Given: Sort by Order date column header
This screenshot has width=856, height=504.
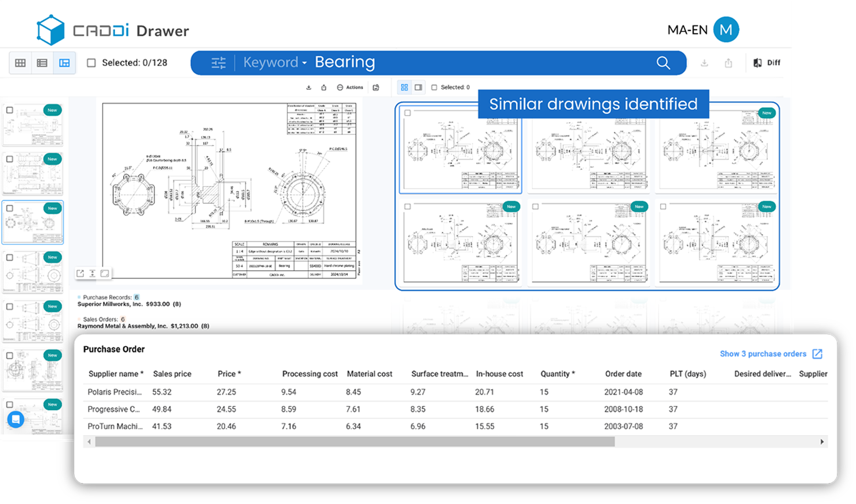Looking at the screenshot, I should coord(623,374).
